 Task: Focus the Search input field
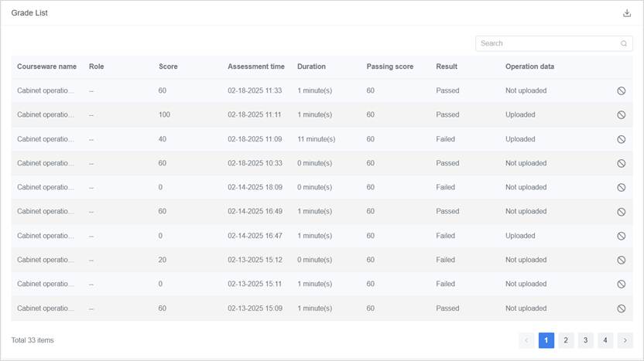point(546,44)
